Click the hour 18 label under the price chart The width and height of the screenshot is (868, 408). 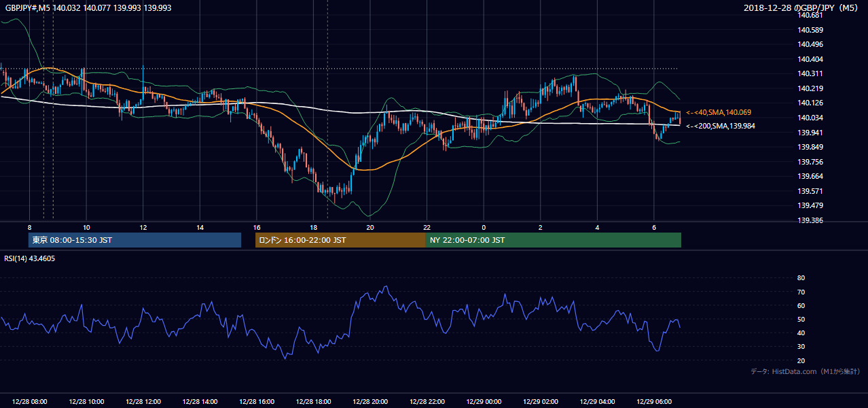[x=313, y=227]
